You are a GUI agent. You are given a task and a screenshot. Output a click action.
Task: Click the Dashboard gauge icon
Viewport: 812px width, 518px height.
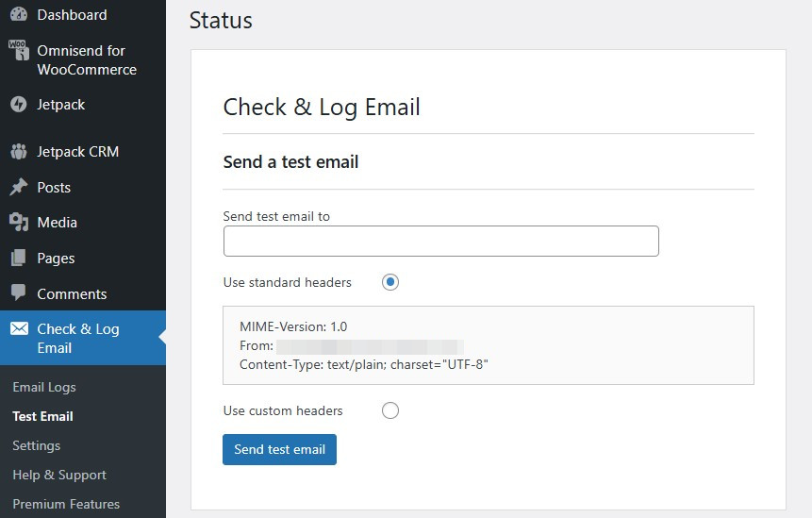(19, 14)
